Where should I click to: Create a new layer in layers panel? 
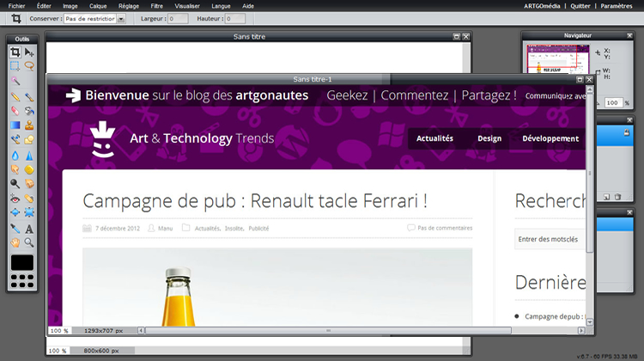[x=606, y=197]
